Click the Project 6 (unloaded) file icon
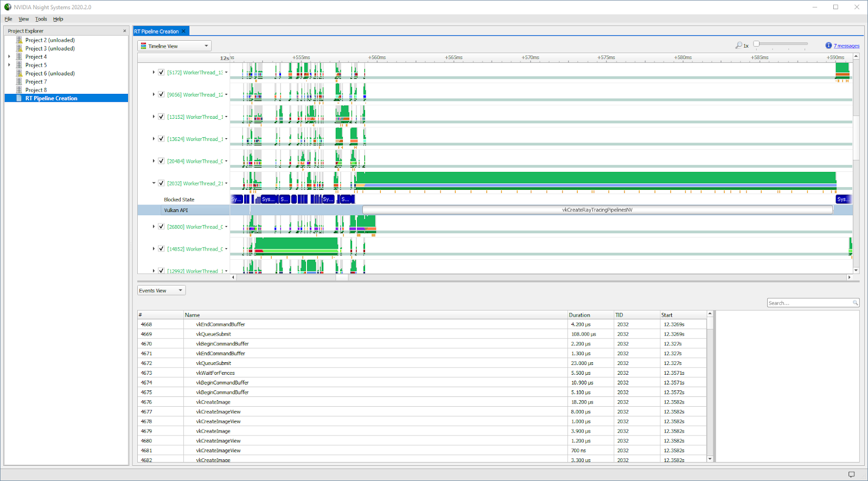 click(20, 73)
